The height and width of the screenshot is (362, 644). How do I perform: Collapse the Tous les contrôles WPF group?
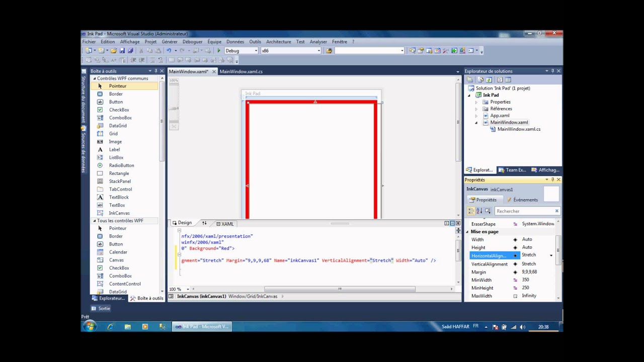[94, 221]
